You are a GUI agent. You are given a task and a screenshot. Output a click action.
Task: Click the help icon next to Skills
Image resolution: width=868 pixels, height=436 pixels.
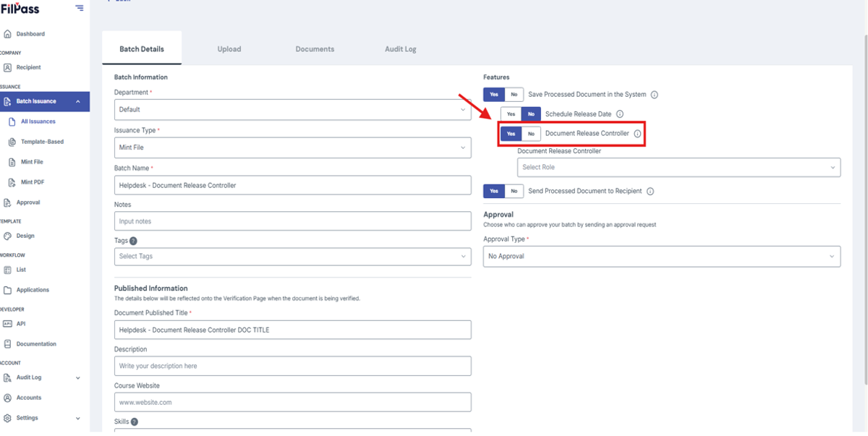click(135, 422)
